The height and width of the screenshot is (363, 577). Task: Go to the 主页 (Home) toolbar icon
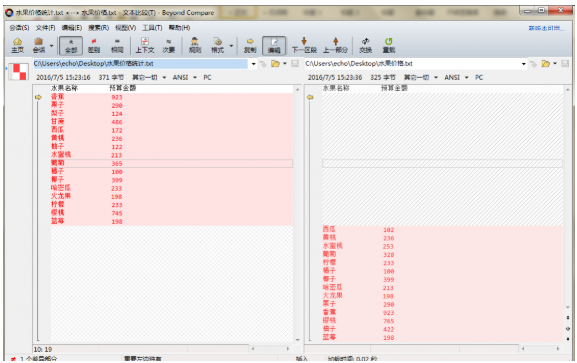click(x=17, y=45)
